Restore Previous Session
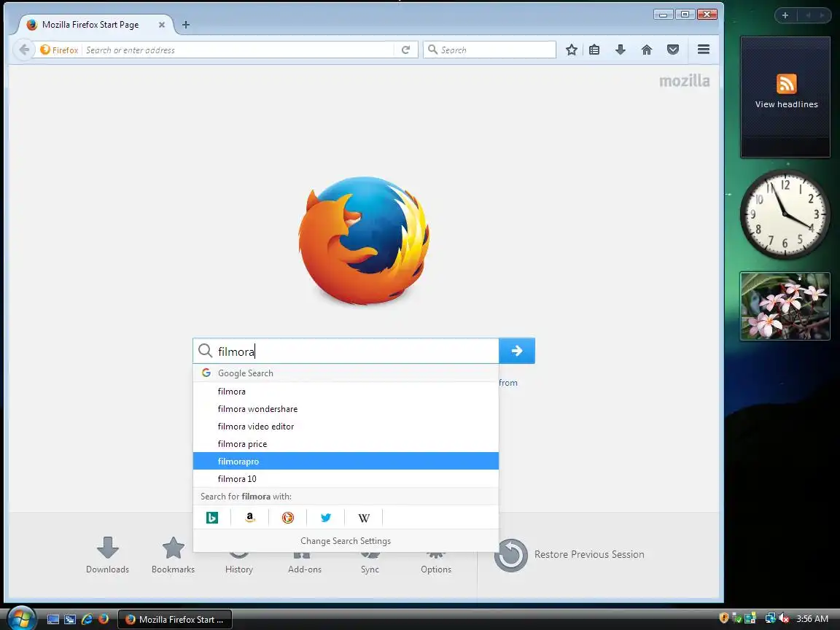840x630 pixels. coord(569,555)
